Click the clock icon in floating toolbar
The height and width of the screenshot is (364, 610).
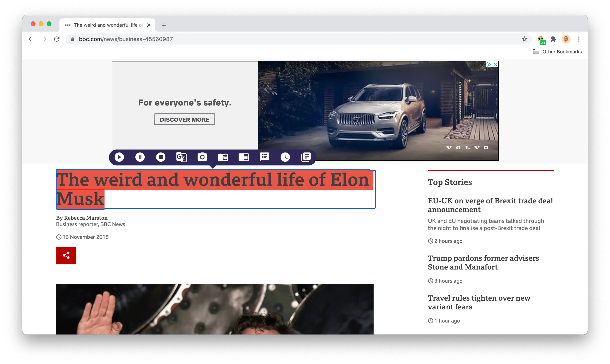(285, 157)
